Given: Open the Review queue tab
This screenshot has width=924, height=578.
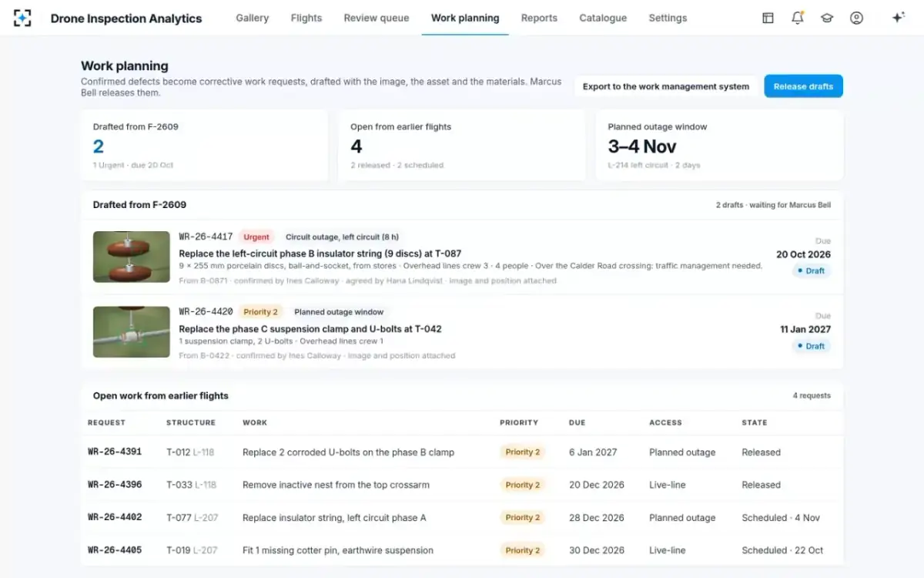Looking at the screenshot, I should tap(377, 18).
